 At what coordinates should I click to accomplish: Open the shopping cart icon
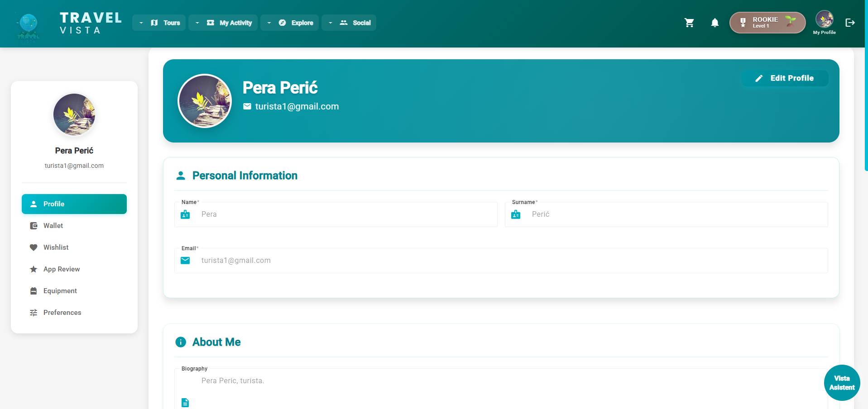pyautogui.click(x=689, y=23)
